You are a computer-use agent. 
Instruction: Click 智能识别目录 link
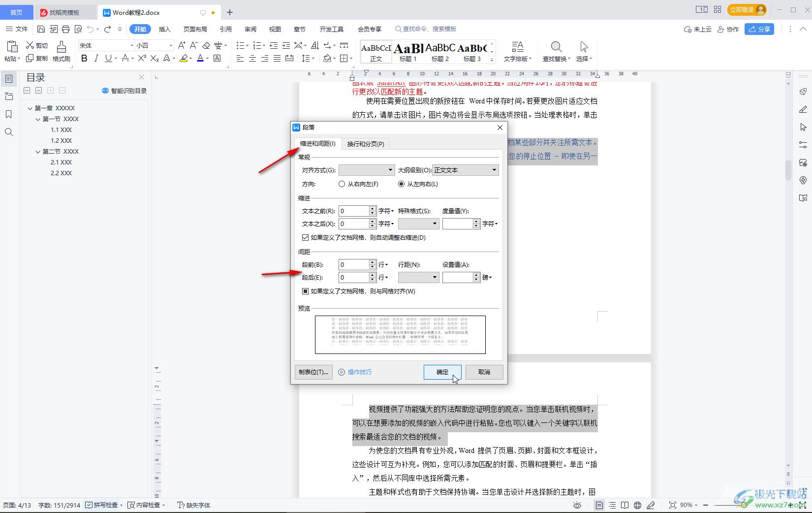click(125, 91)
